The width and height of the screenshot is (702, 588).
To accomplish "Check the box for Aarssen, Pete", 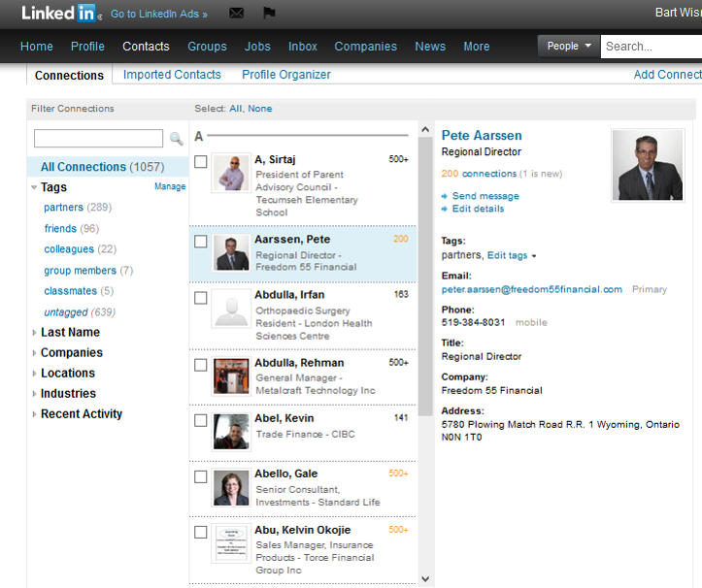I will [201, 242].
